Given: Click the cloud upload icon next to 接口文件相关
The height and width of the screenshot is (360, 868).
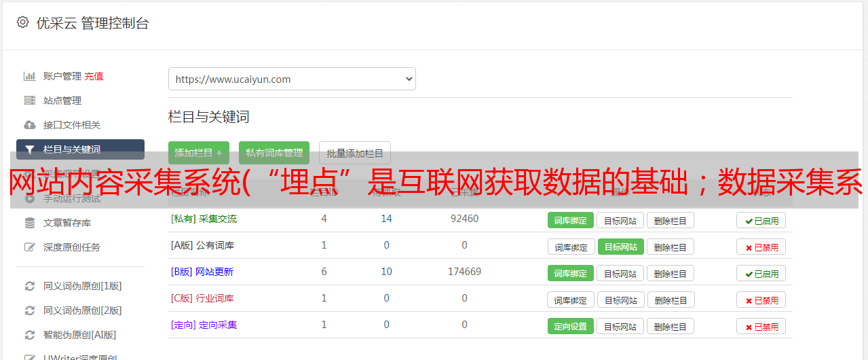Looking at the screenshot, I should 29,125.
